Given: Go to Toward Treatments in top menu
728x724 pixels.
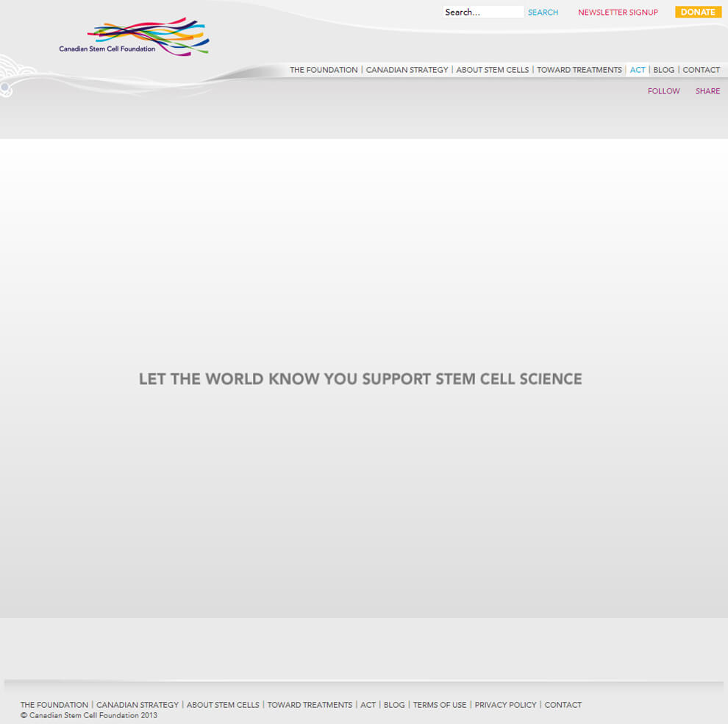Looking at the screenshot, I should tap(579, 70).
